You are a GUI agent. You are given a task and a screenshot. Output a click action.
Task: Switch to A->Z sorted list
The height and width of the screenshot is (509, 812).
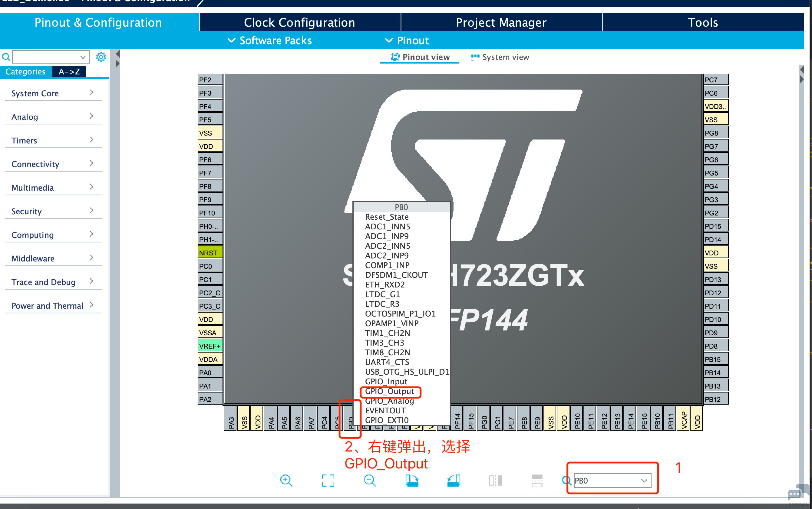[69, 72]
